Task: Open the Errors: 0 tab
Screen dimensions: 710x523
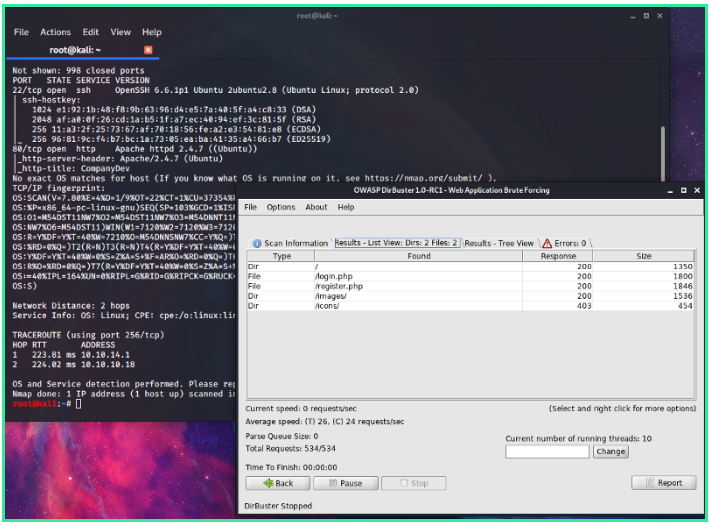Action: tap(565, 243)
